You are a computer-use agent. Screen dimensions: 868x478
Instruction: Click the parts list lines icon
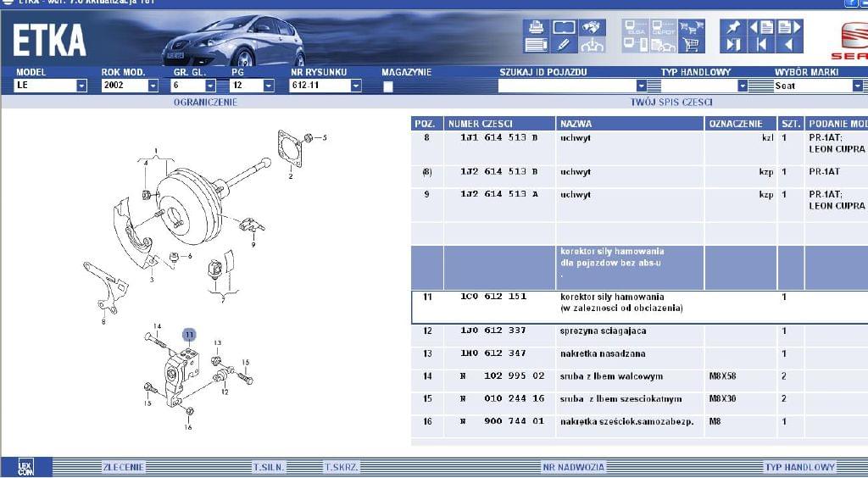tap(536, 45)
